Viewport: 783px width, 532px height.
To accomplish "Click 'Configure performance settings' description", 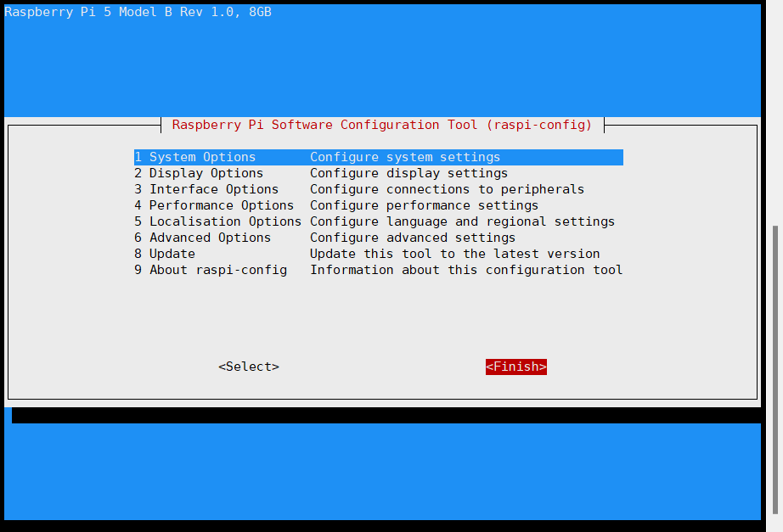I will pyautogui.click(x=424, y=205).
